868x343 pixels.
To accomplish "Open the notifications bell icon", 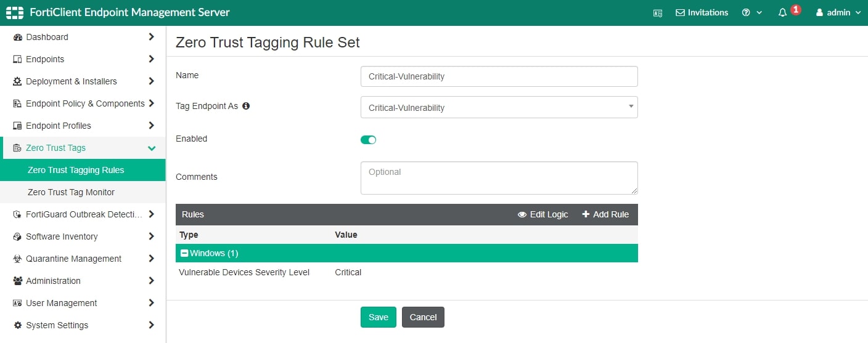I will coord(783,12).
